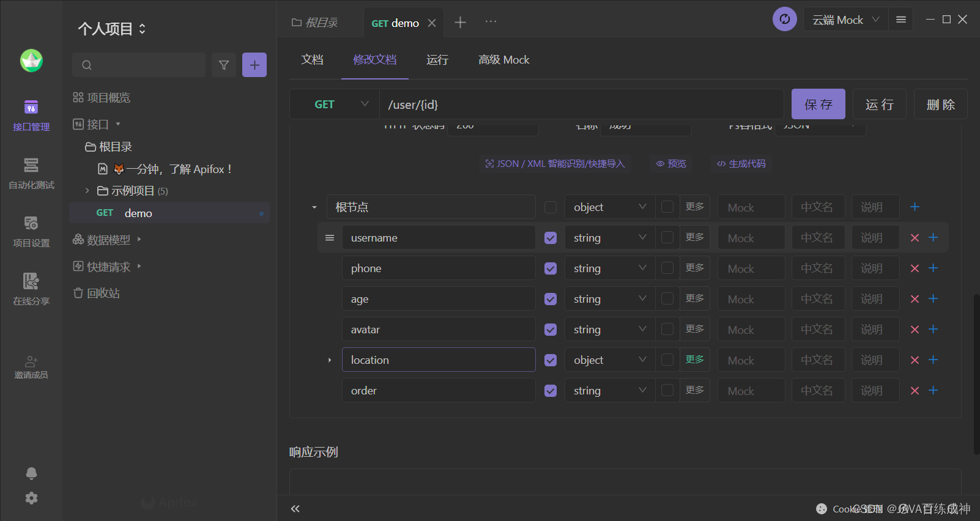Collapse the root node tree
Screen dimensions: 980x521
coord(314,207)
